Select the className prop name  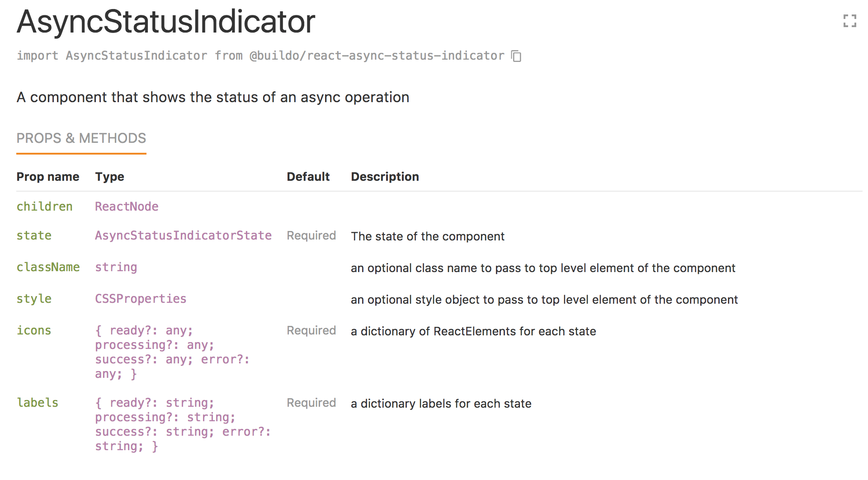coord(48,267)
